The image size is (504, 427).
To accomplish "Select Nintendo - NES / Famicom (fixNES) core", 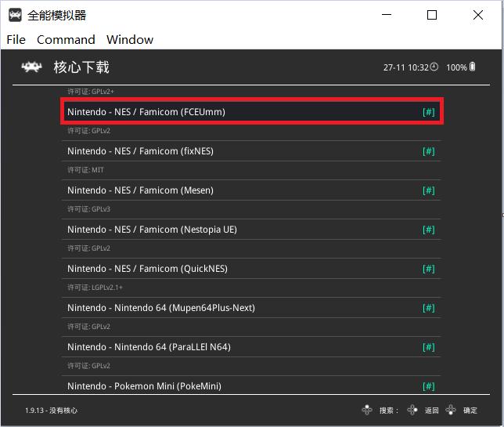I will tap(250, 151).
